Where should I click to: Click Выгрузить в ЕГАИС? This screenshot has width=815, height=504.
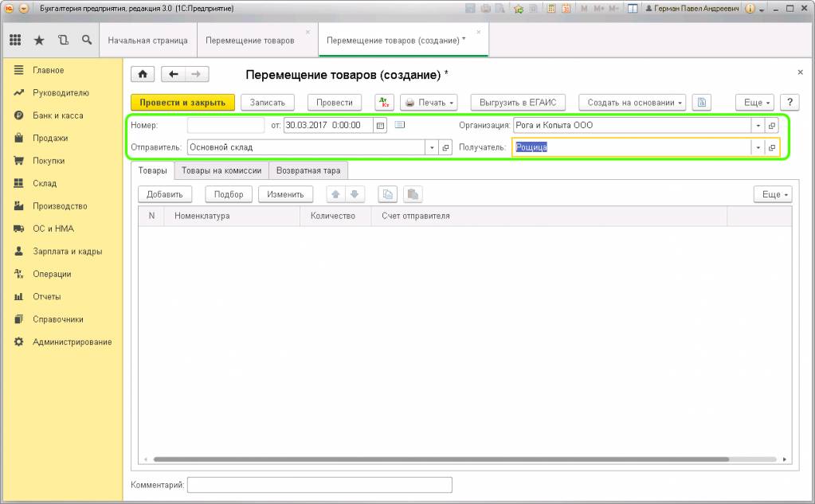pos(518,103)
